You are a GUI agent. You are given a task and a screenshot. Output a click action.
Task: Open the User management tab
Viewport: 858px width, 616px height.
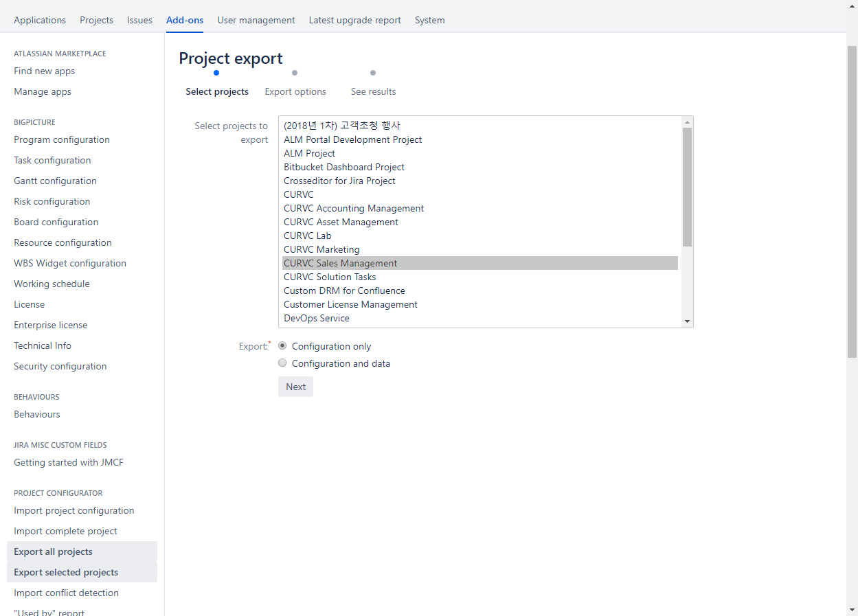click(256, 20)
